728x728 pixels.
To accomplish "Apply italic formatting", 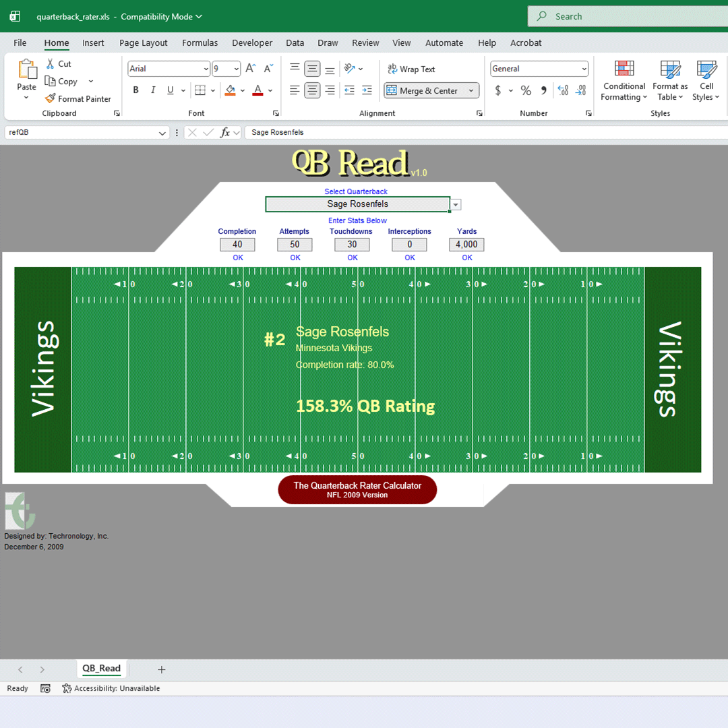I will (x=153, y=90).
